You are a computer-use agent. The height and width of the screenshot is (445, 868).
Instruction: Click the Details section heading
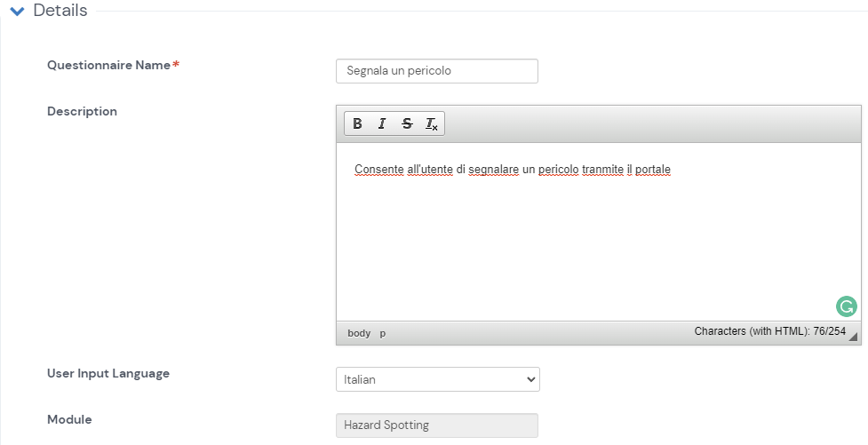pos(60,11)
